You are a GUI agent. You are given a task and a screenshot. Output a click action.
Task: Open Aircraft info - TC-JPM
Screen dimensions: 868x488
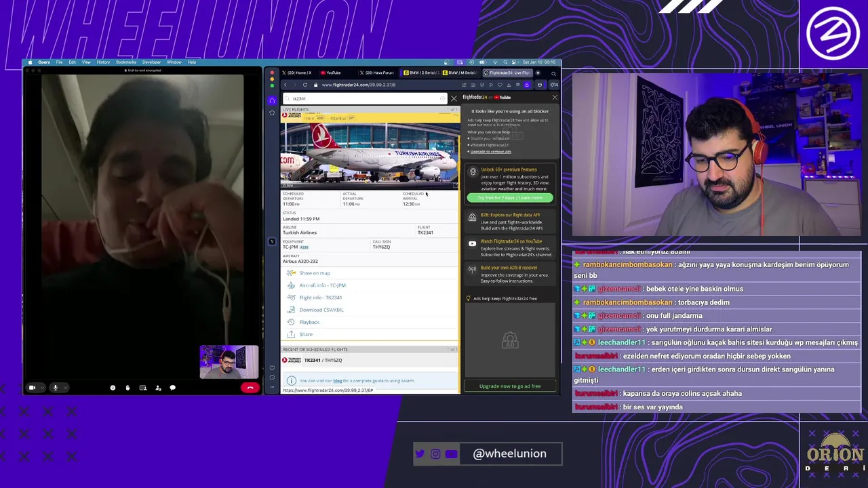322,285
